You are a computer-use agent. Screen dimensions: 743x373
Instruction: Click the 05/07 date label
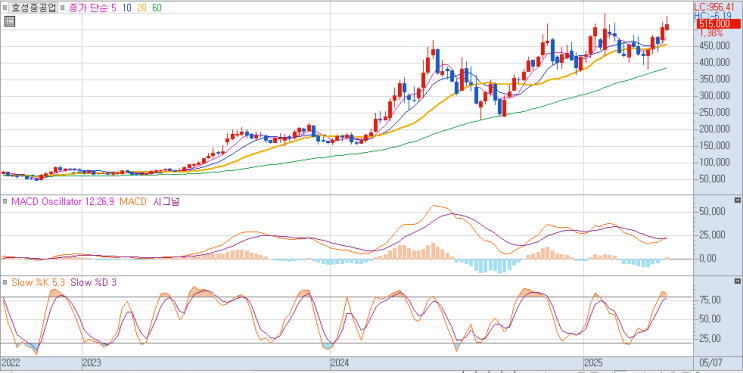click(x=711, y=363)
